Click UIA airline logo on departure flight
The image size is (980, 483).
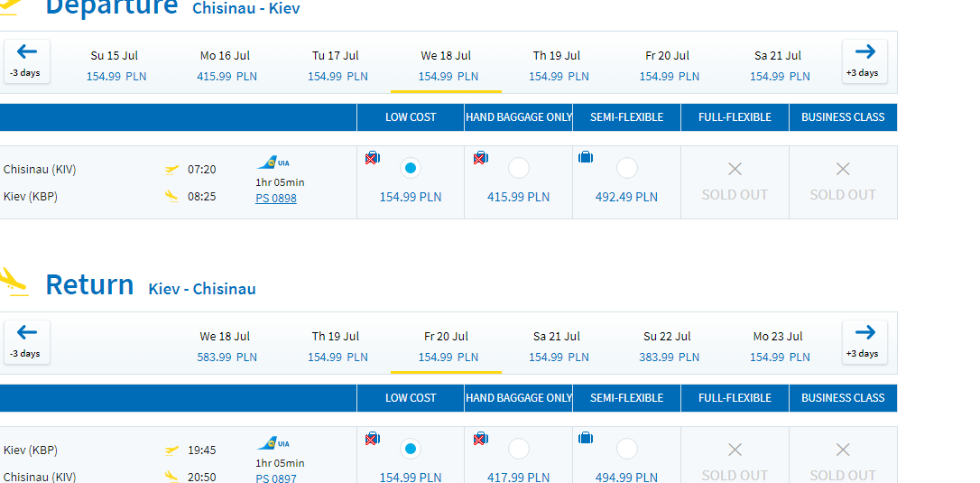click(x=273, y=163)
